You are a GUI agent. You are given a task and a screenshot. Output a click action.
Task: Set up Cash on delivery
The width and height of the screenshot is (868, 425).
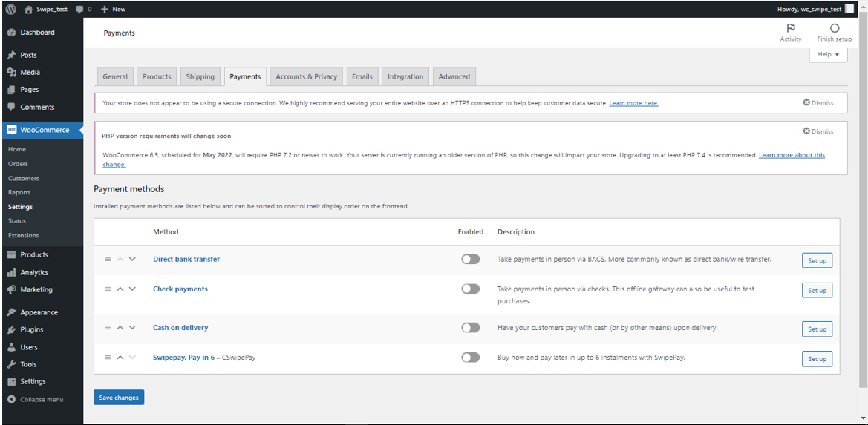[x=817, y=329]
